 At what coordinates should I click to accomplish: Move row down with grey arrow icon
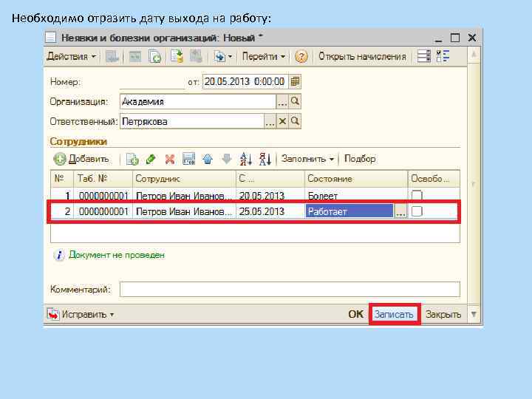pos(226,159)
